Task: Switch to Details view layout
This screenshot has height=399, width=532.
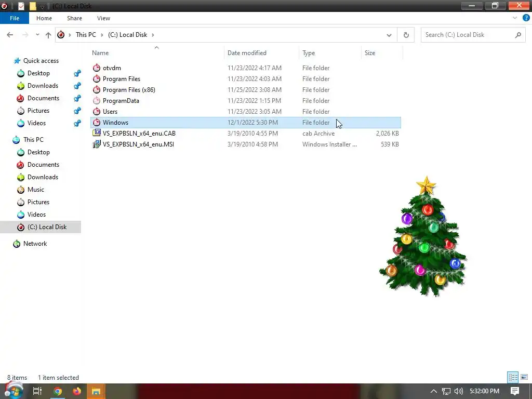Action: tap(513, 377)
